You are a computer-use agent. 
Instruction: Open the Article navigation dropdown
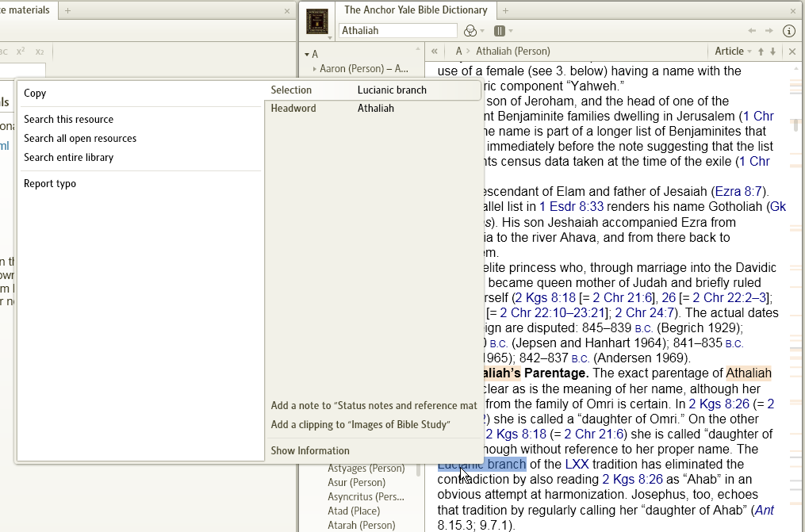733,52
